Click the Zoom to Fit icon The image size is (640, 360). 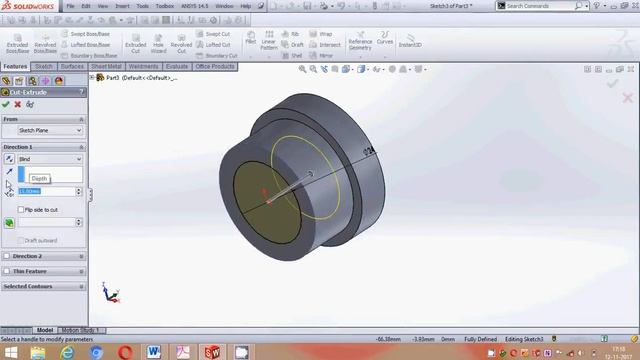(x=302, y=69)
